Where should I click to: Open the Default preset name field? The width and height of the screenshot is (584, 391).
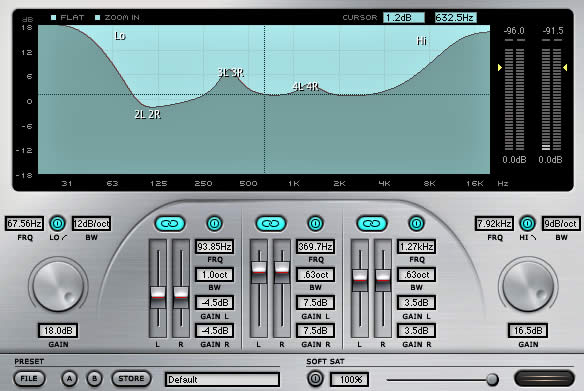(222, 379)
